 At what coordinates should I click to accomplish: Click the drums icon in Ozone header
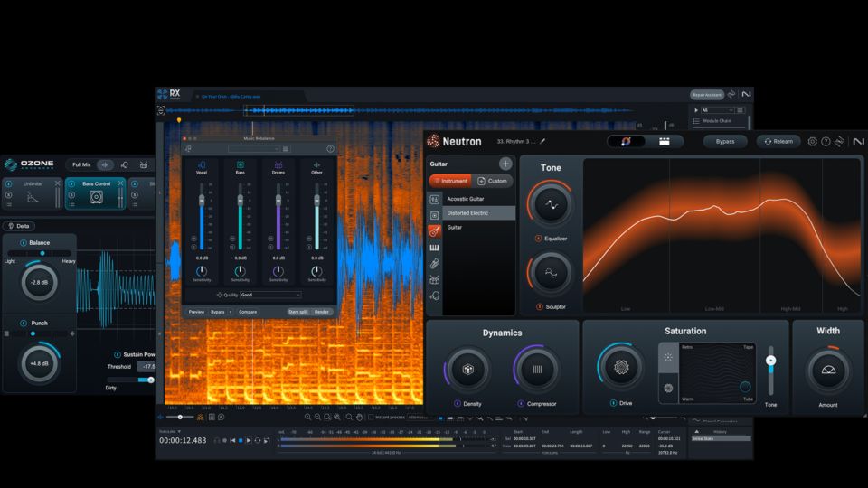pyautogui.click(x=144, y=164)
